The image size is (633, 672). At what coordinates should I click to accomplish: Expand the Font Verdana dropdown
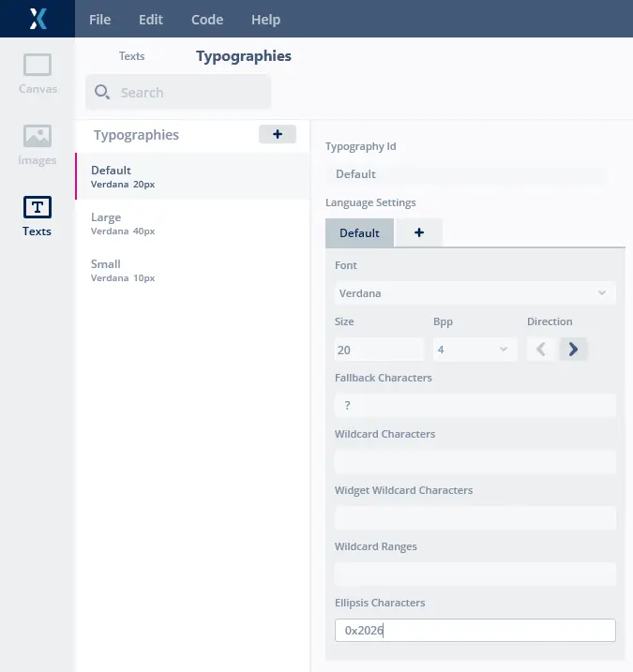475,293
